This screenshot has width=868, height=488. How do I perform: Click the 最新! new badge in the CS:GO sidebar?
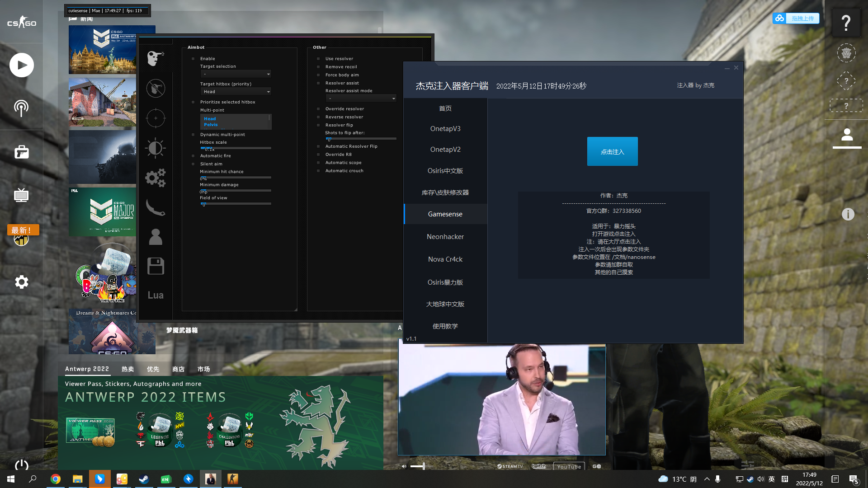[x=23, y=230]
